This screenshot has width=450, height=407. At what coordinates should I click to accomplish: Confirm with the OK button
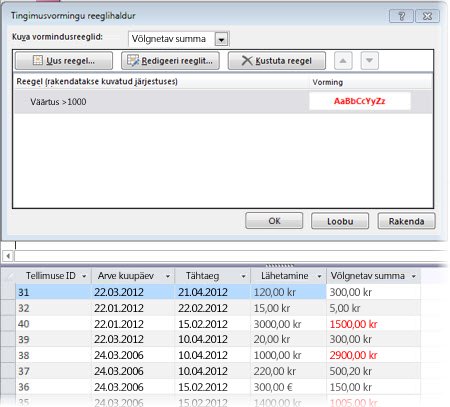click(x=274, y=221)
